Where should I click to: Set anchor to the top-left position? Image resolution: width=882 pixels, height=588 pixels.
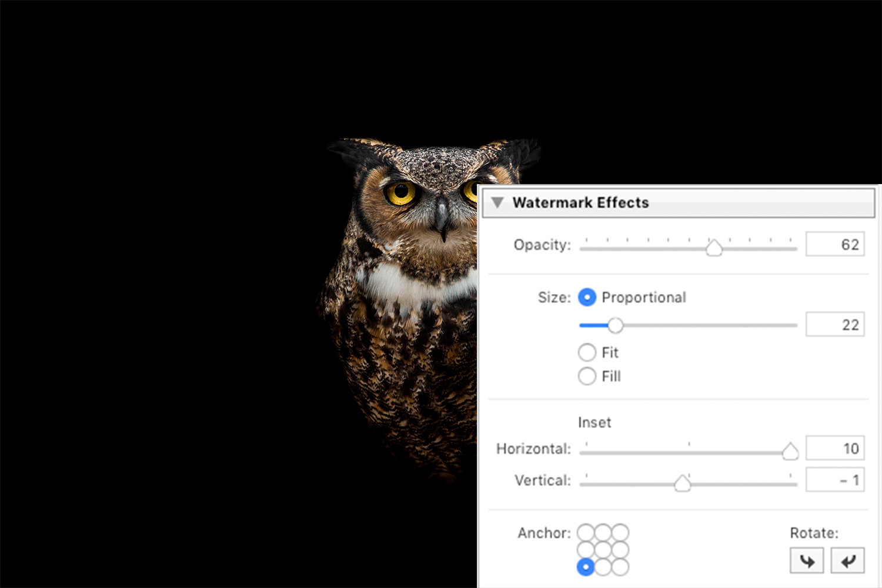click(586, 533)
